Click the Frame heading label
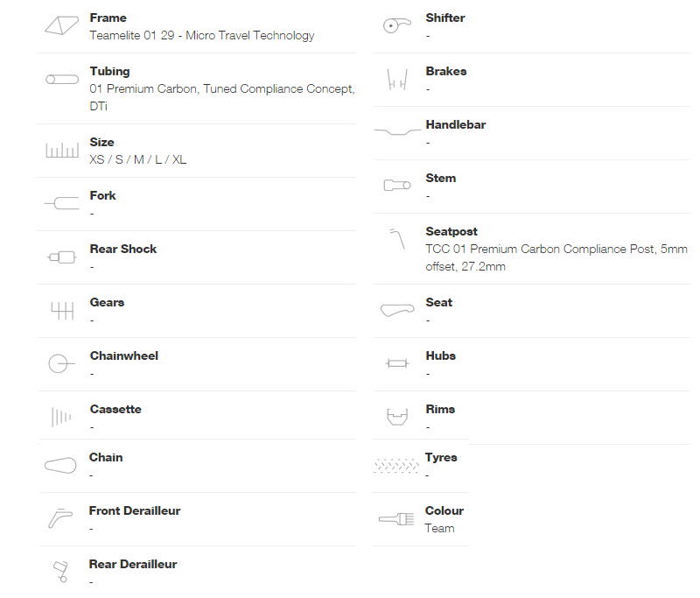This screenshot has width=700, height=598. point(108,18)
